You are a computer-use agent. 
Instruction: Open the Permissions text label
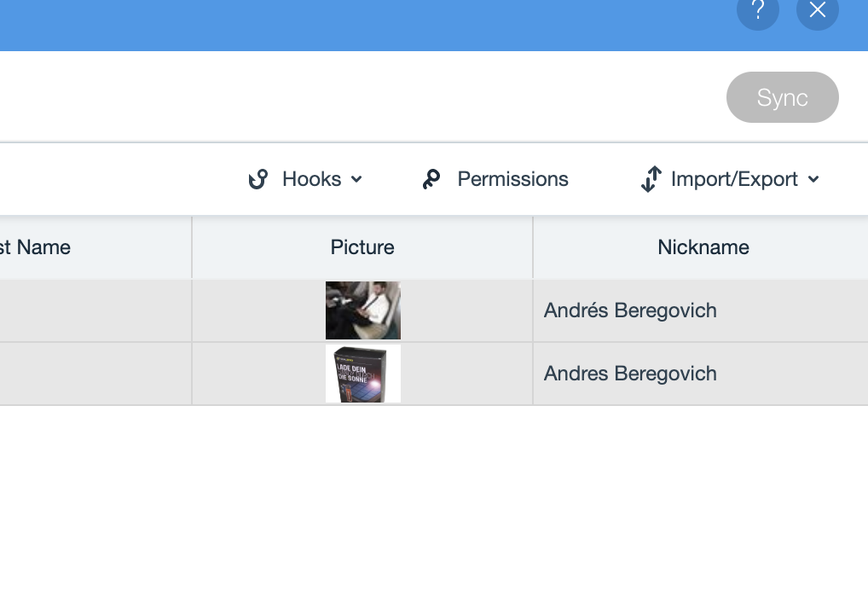(x=512, y=179)
